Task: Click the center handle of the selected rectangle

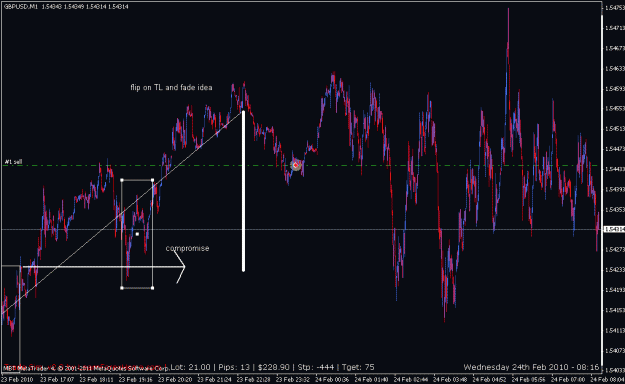Action: click(137, 234)
